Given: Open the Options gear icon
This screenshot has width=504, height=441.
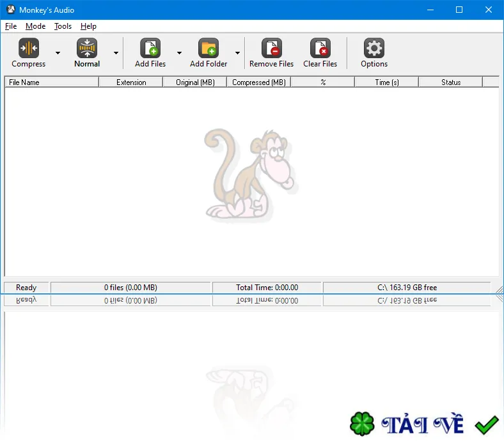Looking at the screenshot, I should coord(374,48).
